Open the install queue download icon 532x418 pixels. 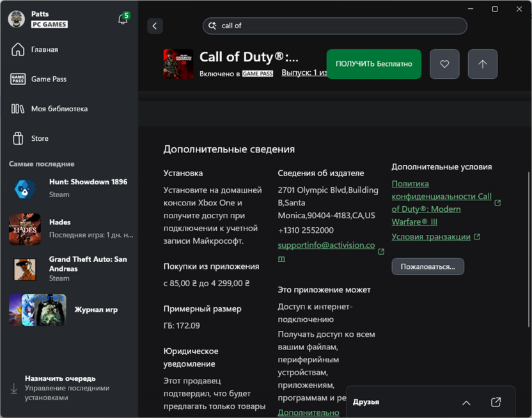pyautogui.click(x=14, y=388)
